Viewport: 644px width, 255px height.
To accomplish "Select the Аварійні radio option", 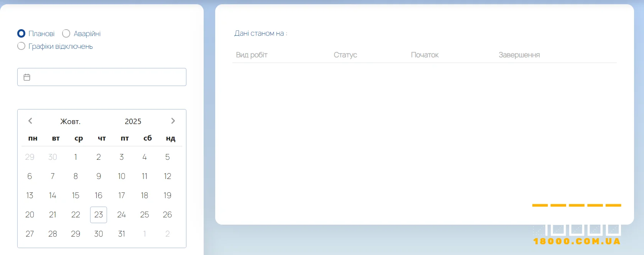I will tap(66, 34).
